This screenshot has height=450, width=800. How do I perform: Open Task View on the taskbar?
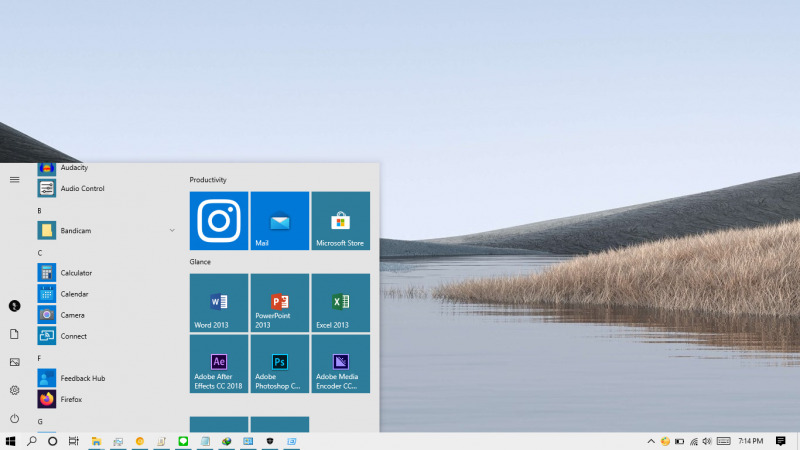tap(73, 441)
